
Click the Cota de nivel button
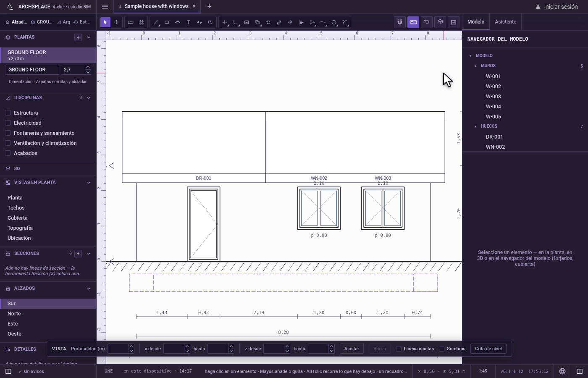488,349
